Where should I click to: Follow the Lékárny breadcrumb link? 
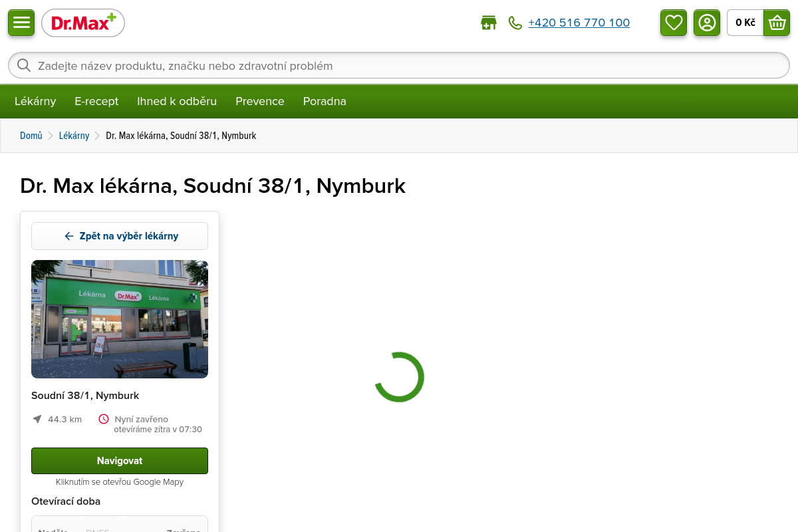point(74,136)
